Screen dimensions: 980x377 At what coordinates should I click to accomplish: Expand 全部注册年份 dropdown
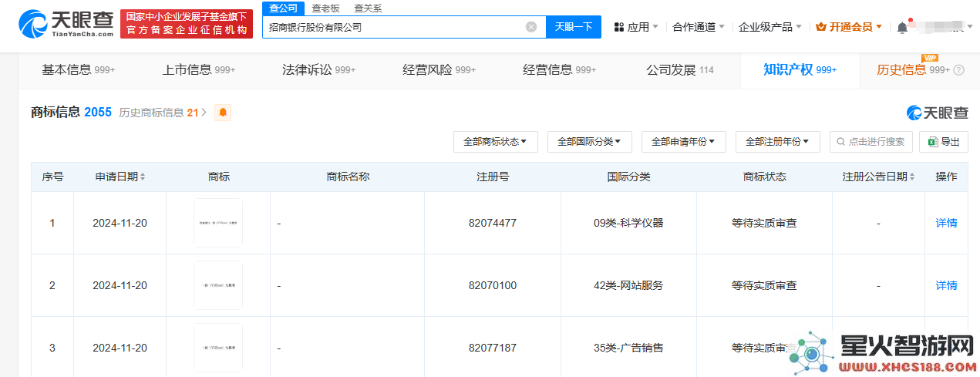(778, 142)
